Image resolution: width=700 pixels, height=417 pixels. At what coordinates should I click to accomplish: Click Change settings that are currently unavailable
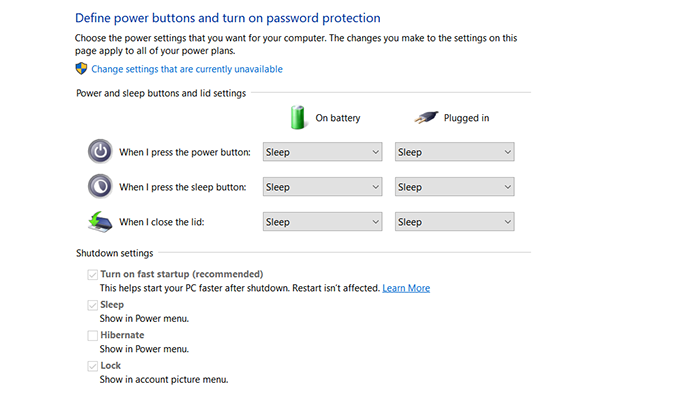click(187, 69)
